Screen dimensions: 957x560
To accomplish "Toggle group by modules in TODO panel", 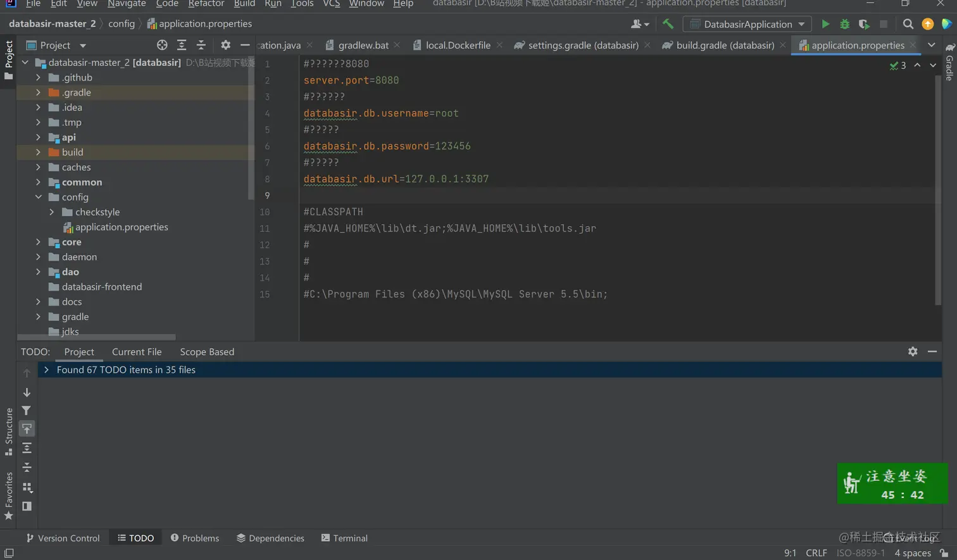I will [27, 487].
